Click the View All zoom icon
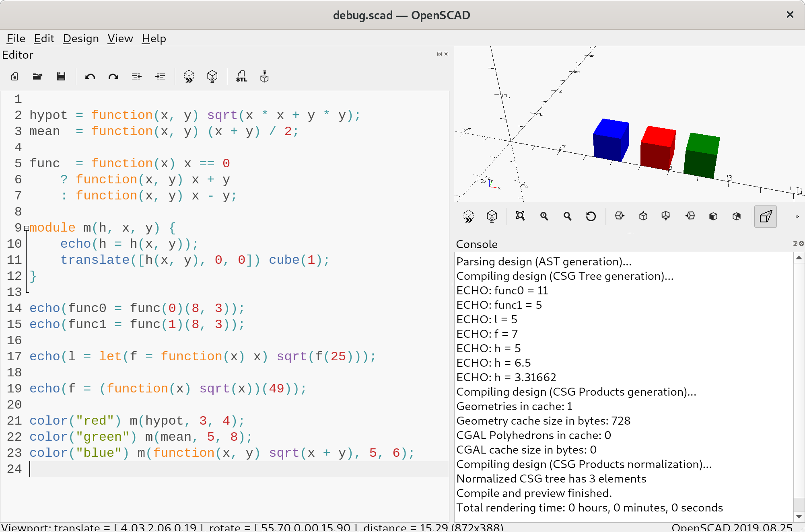Image resolution: width=805 pixels, height=532 pixels. tap(520, 216)
